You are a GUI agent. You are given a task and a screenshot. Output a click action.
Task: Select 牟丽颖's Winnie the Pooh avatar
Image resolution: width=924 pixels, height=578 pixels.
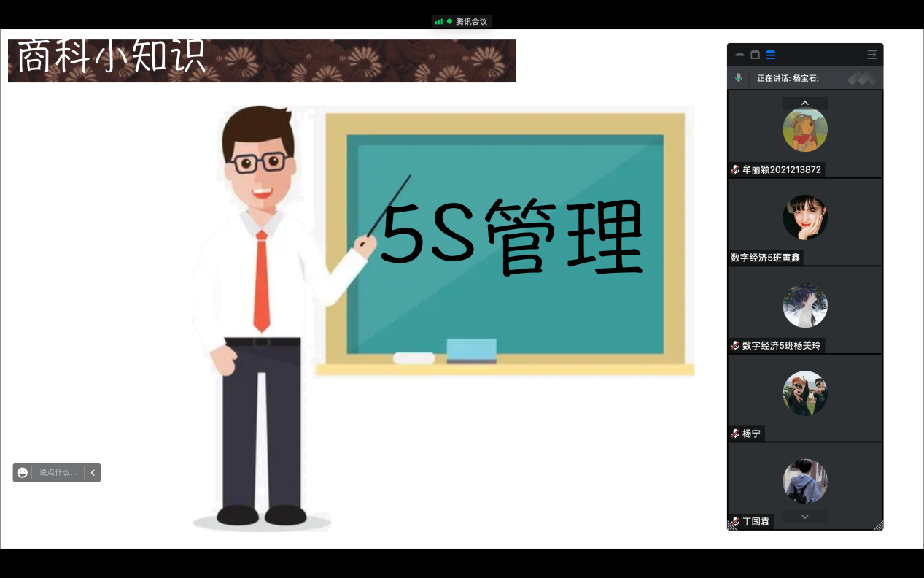805,130
